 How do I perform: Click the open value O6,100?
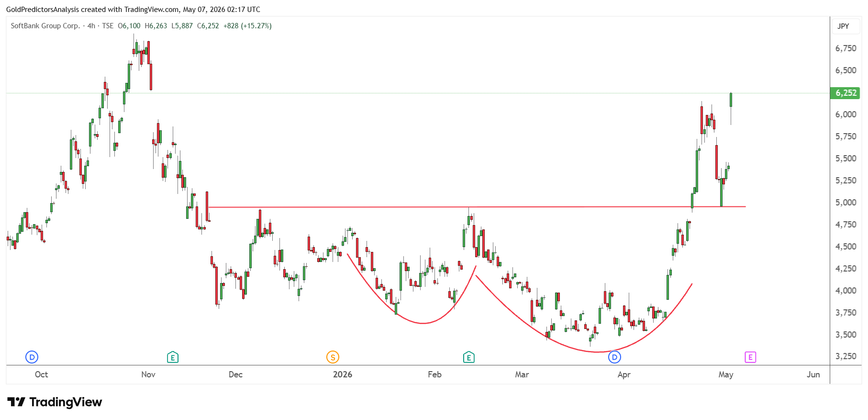click(x=129, y=26)
